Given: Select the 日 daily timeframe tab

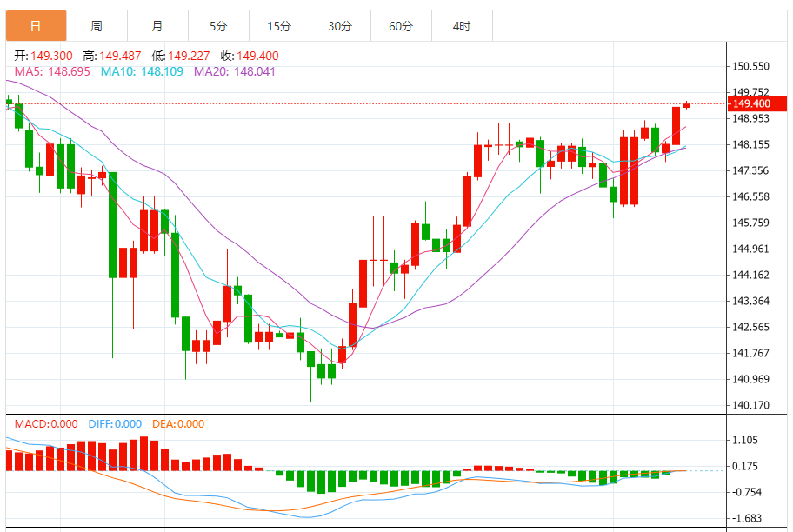Looking at the screenshot, I should pos(36,26).
